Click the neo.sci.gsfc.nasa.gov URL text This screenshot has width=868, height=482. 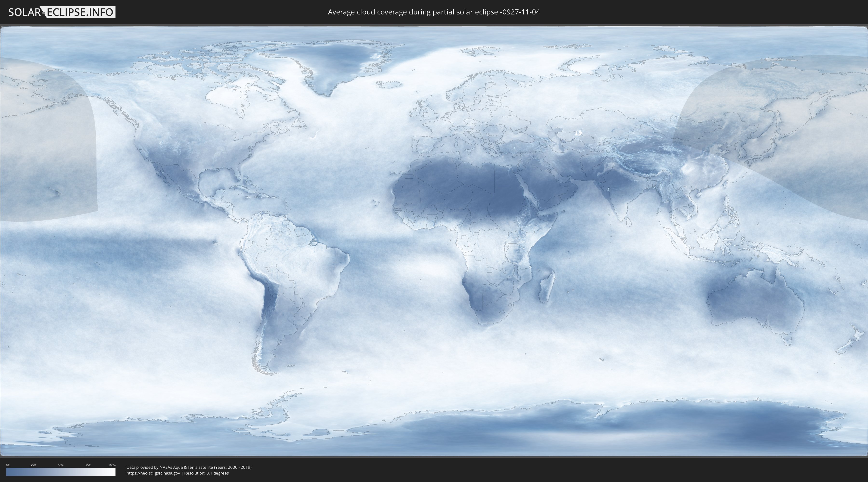pyautogui.click(x=153, y=473)
